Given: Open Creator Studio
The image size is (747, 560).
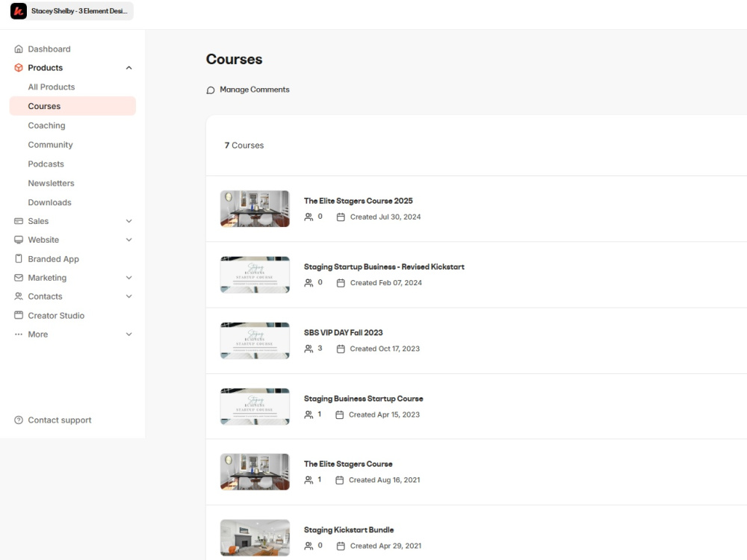Looking at the screenshot, I should [x=56, y=316].
